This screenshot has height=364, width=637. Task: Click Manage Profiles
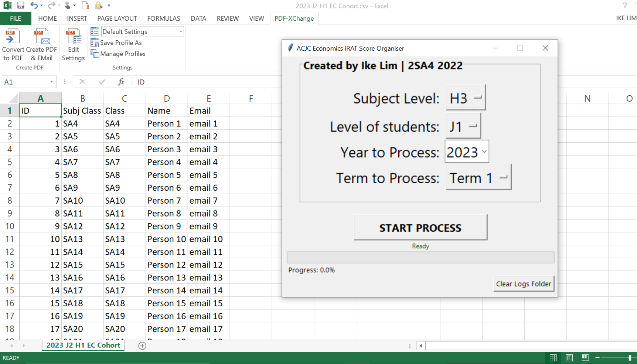point(118,54)
